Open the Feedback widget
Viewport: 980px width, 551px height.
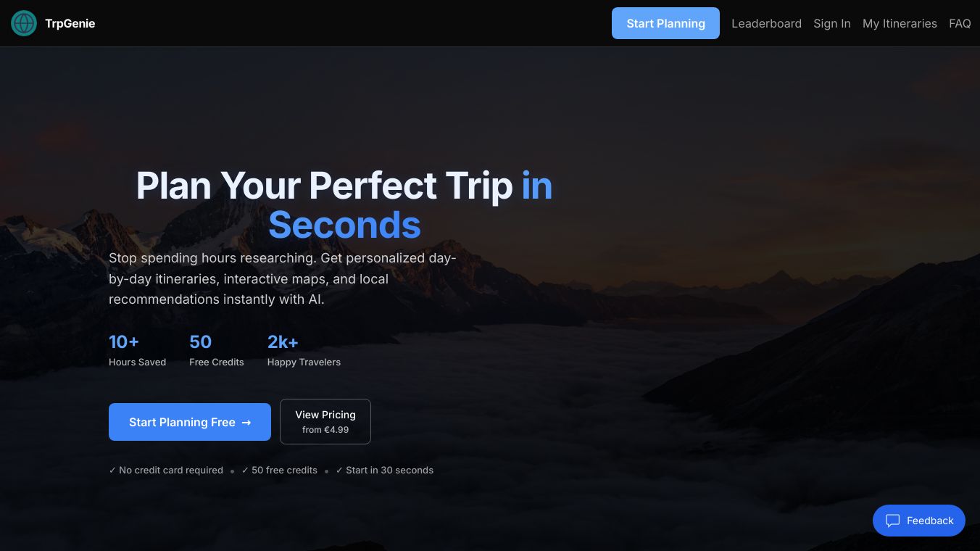click(919, 521)
